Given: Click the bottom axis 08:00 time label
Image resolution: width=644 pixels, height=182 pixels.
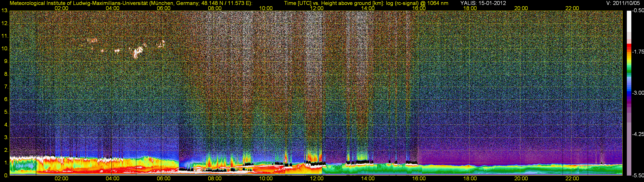Looking at the screenshot, I should [x=214, y=179].
